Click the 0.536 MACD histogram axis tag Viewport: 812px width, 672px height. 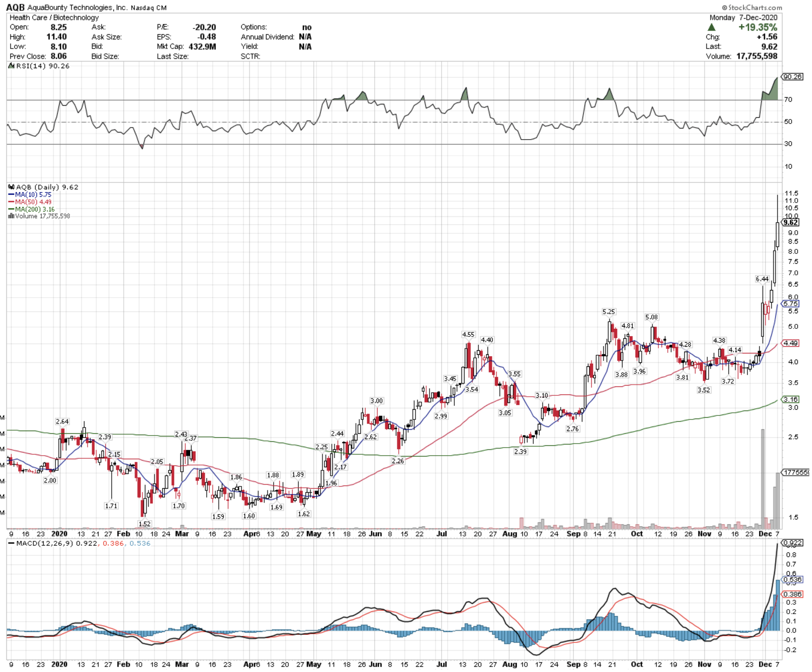(x=792, y=580)
